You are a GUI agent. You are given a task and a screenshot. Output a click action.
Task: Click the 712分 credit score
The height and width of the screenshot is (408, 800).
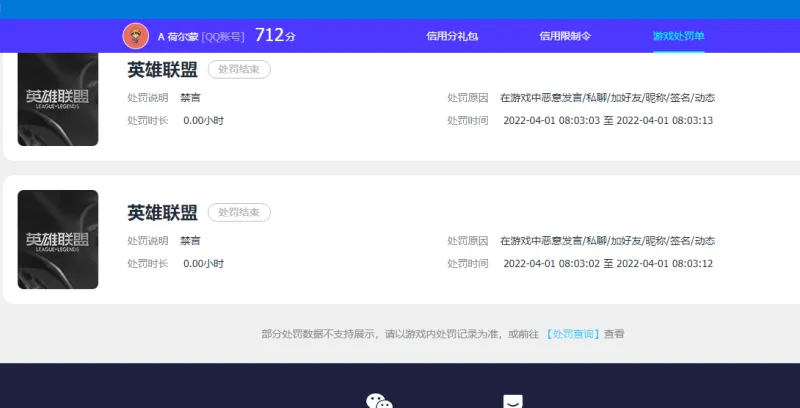(x=275, y=35)
